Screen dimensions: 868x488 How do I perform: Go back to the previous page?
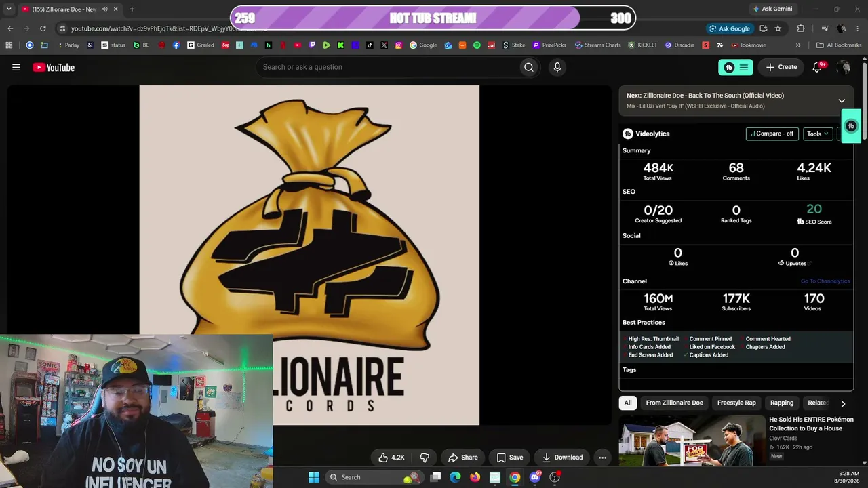[x=10, y=28]
